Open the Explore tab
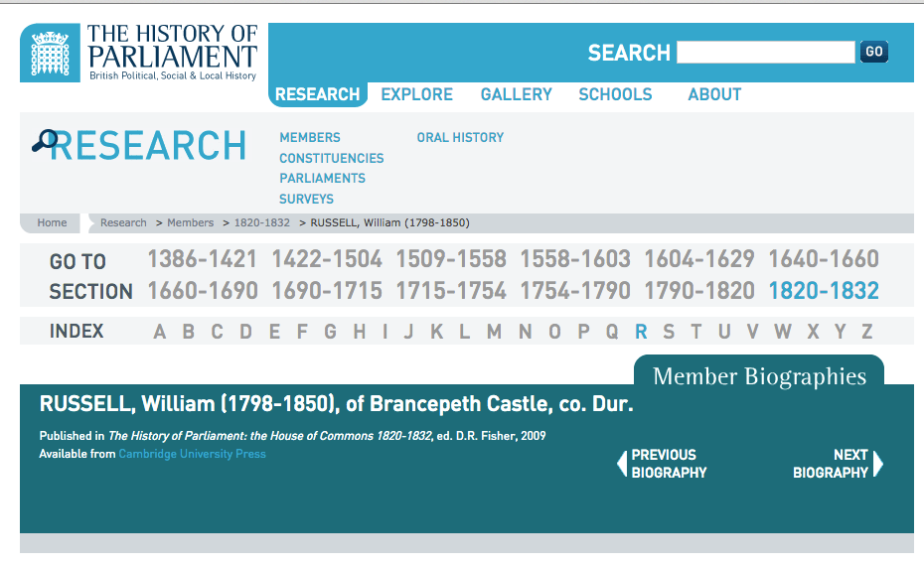Screen dimensions: 924x568 click(416, 94)
